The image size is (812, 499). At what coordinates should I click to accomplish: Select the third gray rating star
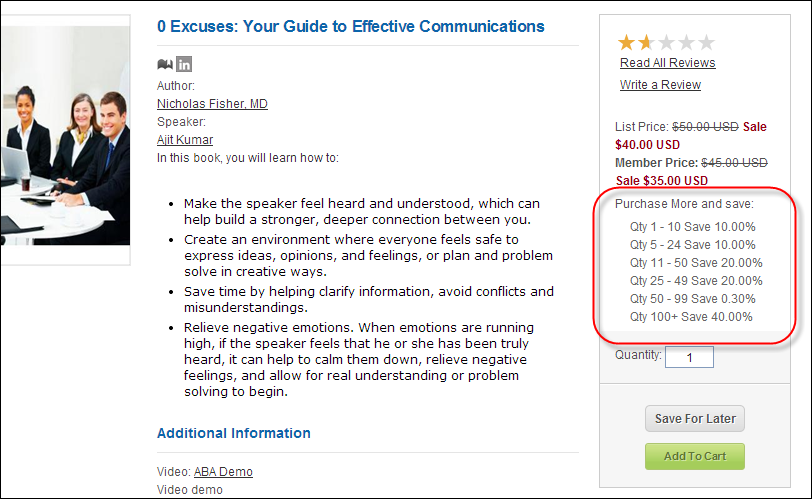coord(666,42)
